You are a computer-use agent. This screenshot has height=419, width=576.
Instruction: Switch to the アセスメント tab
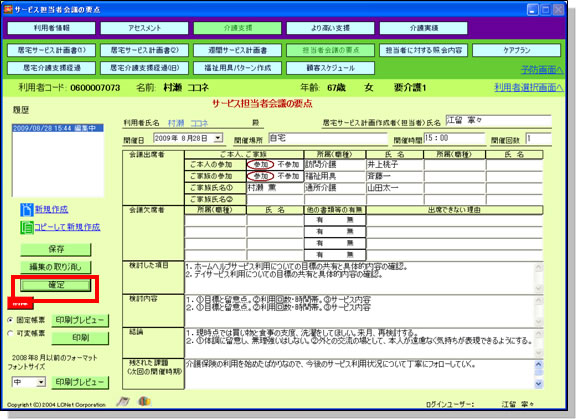click(144, 28)
